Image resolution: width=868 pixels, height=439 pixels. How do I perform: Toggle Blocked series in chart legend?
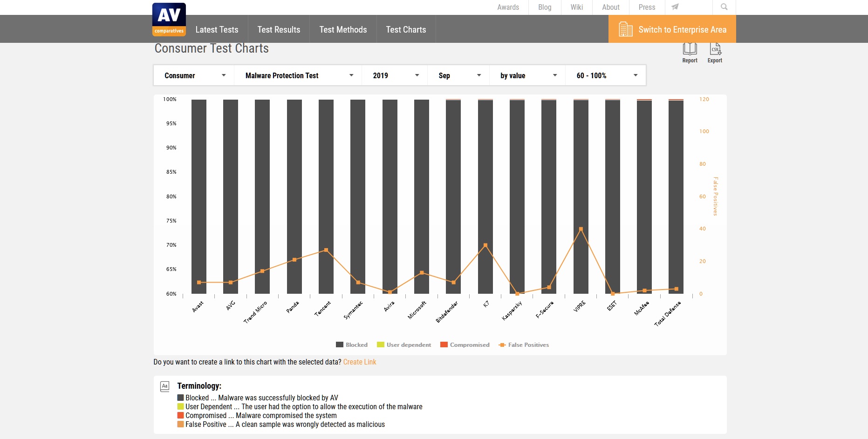[x=352, y=345]
